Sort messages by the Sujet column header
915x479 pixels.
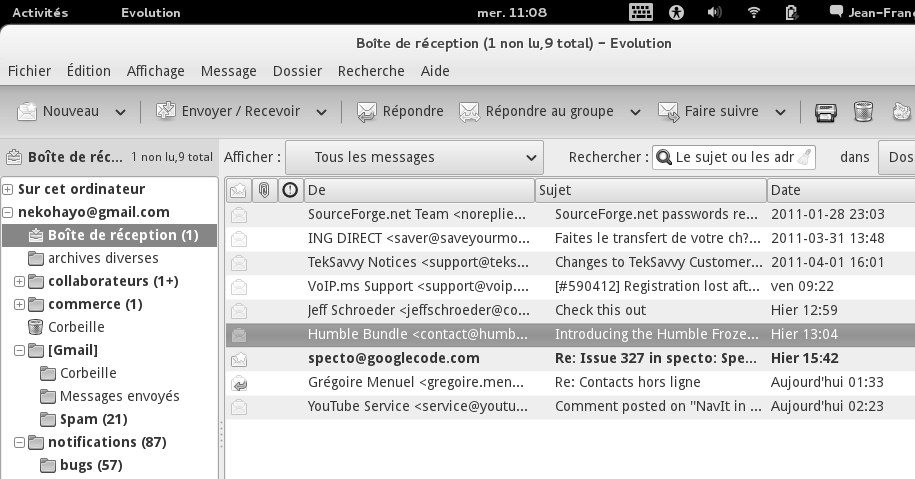(x=651, y=190)
